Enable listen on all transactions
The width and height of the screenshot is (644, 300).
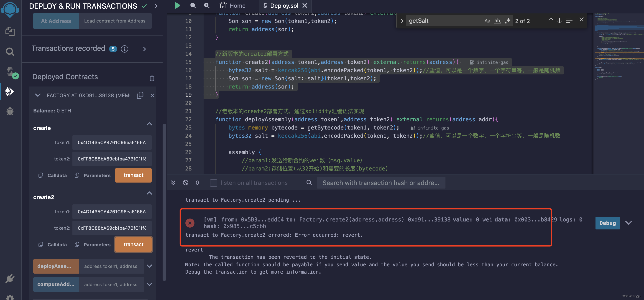click(x=214, y=183)
